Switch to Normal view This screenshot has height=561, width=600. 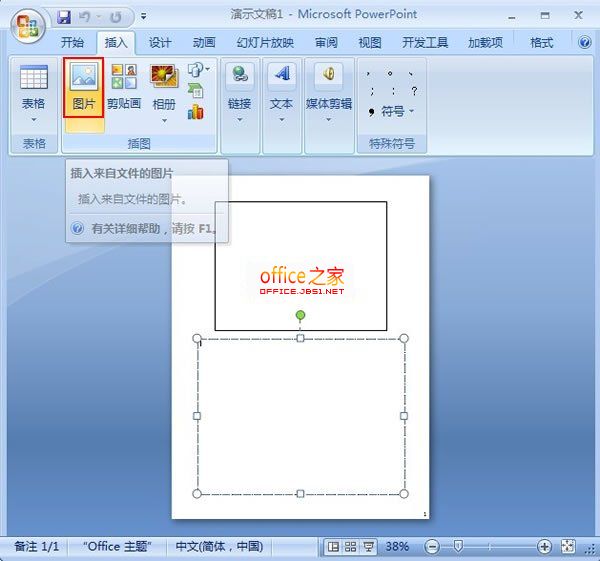pyautogui.click(x=334, y=547)
